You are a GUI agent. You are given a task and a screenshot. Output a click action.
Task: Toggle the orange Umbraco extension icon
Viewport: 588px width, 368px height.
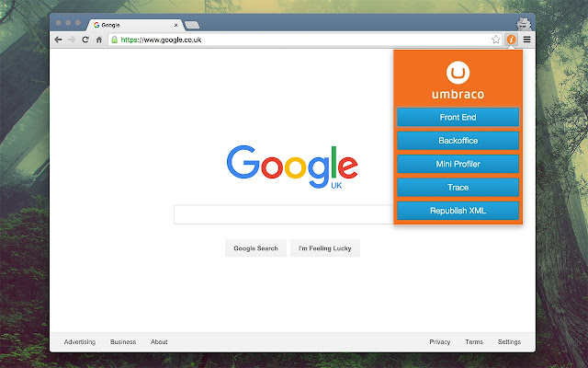pyautogui.click(x=511, y=40)
